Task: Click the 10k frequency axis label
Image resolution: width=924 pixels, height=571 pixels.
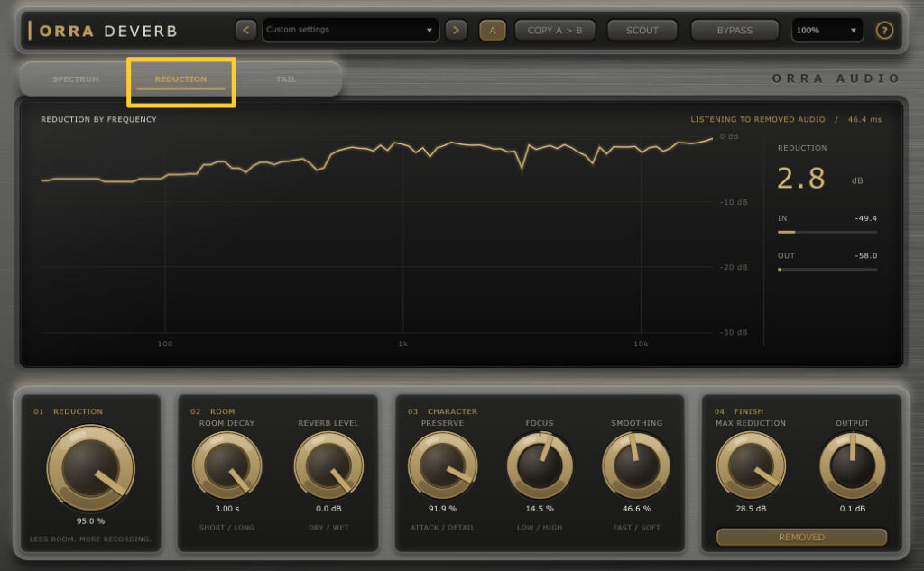Action: 641,344
